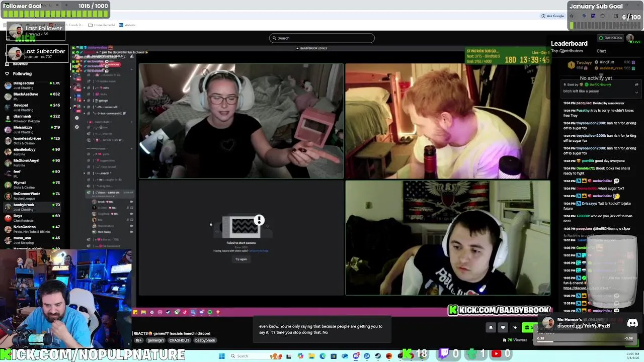Viewport: 644px width, 362px height.
Task: Select dtanmanb Pokemon Pokopia stream
Action: coord(33,119)
